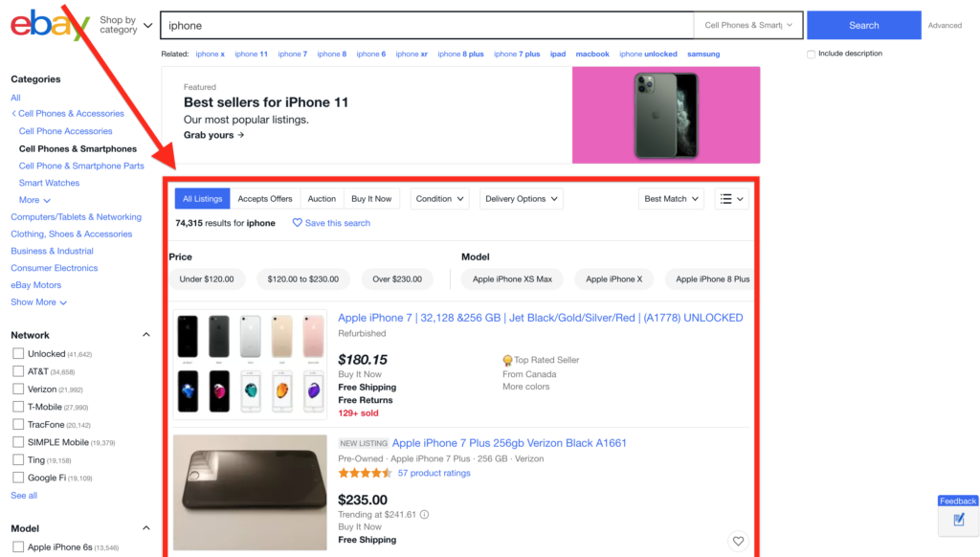The height and width of the screenshot is (557, 980).
Task: Expand Show More categories
Action: click(x=38, y=301)
